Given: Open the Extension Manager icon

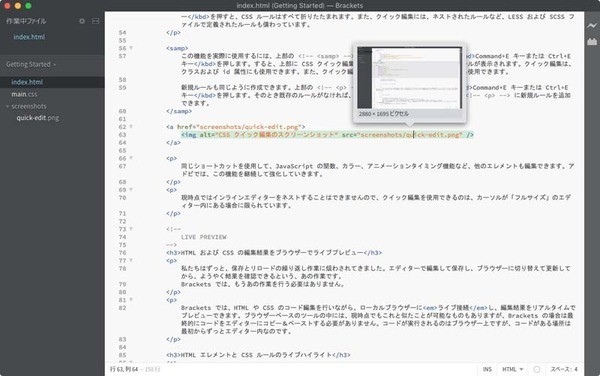Looking at the screenshot, I should pyautogui.click(x=592, y=41).
